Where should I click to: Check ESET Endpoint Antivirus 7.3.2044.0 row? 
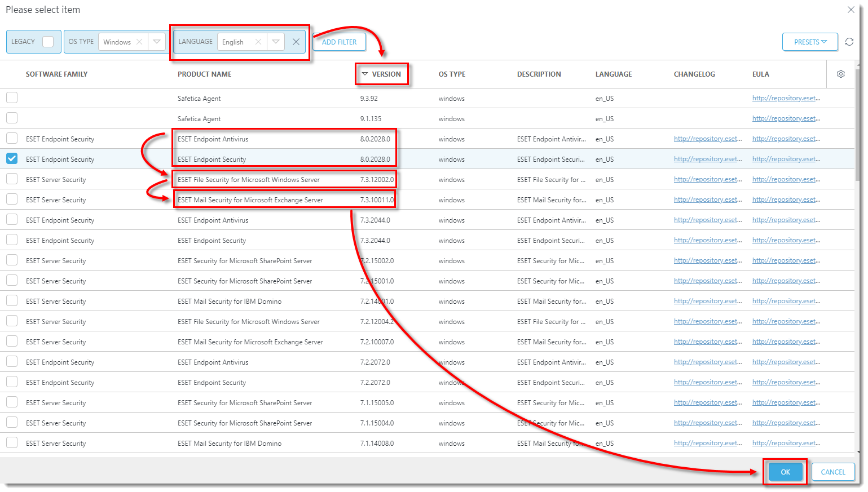(x=12, y=219)
